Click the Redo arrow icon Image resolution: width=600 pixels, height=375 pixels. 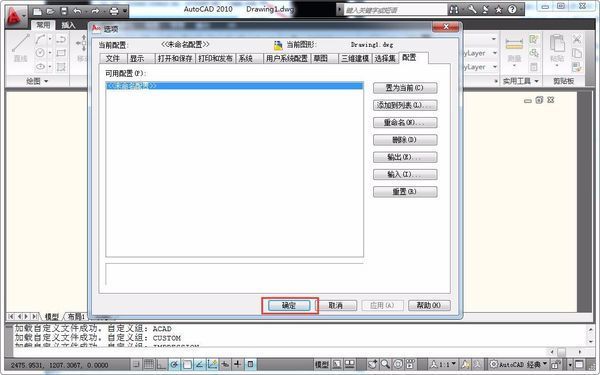[x=96, y=11]
